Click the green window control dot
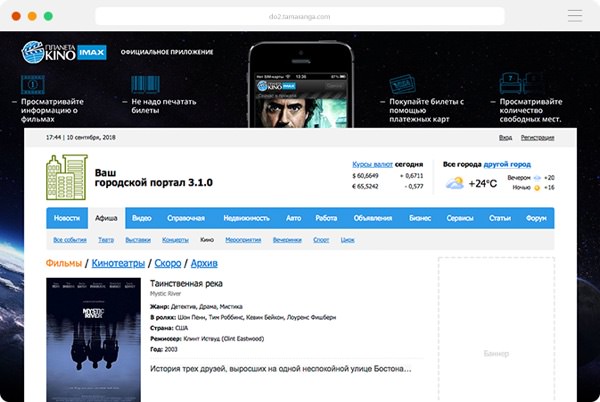This screenshot has width=600, height=402. pos(48,16)
